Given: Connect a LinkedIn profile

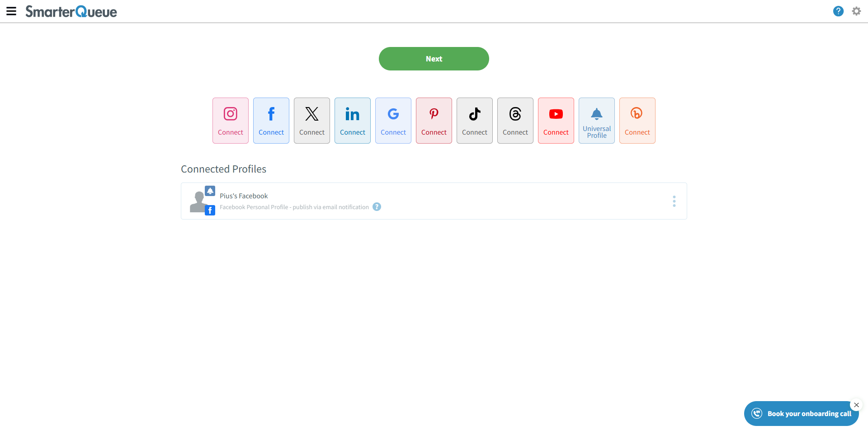Looking at the screenshot, I should 353,121.
